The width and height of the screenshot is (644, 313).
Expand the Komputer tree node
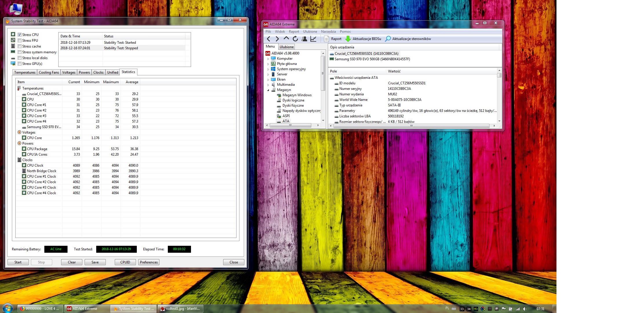click(268, 59)
